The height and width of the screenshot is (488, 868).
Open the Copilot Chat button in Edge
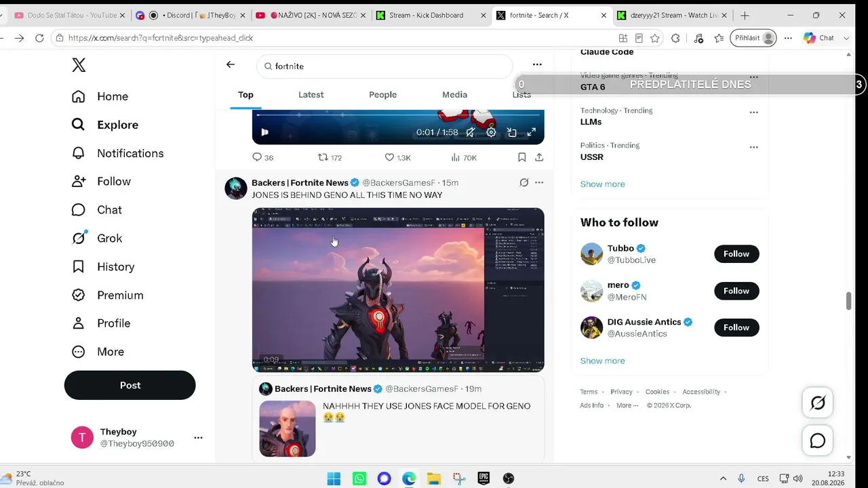(x=818, y=38)
